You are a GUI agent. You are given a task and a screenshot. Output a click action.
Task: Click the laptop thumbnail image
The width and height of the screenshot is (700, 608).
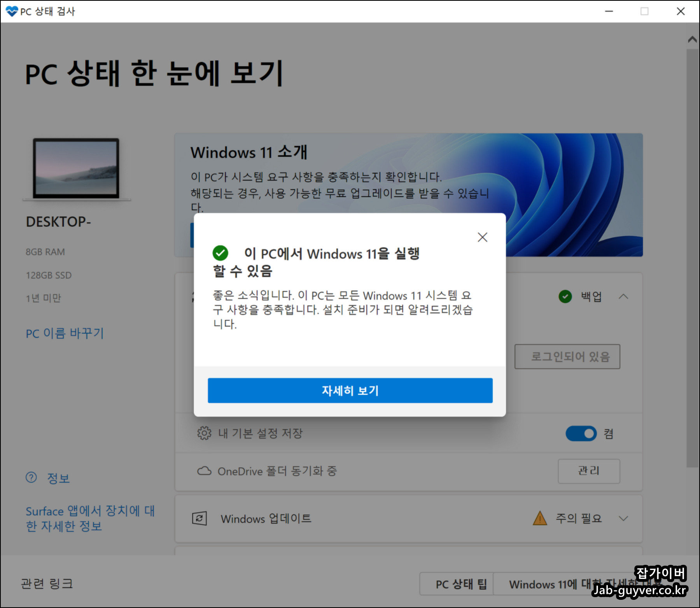click(76, 169)
